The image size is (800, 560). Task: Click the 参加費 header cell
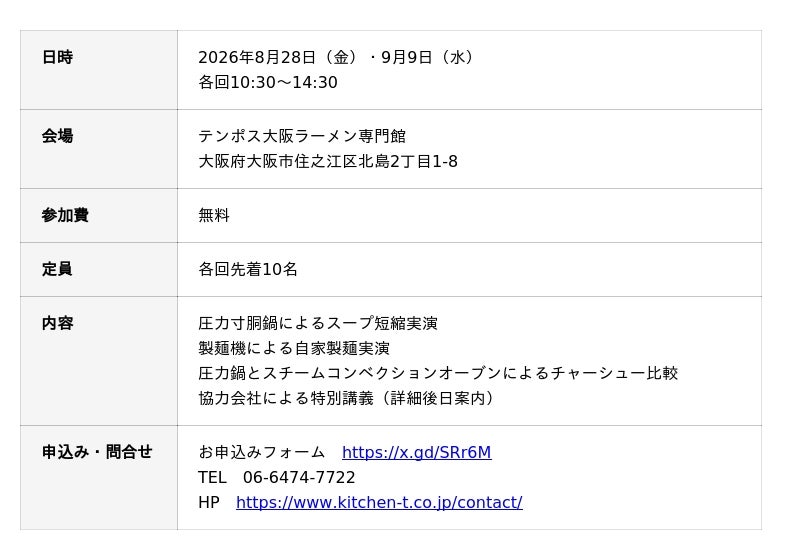tap(99, 216)
